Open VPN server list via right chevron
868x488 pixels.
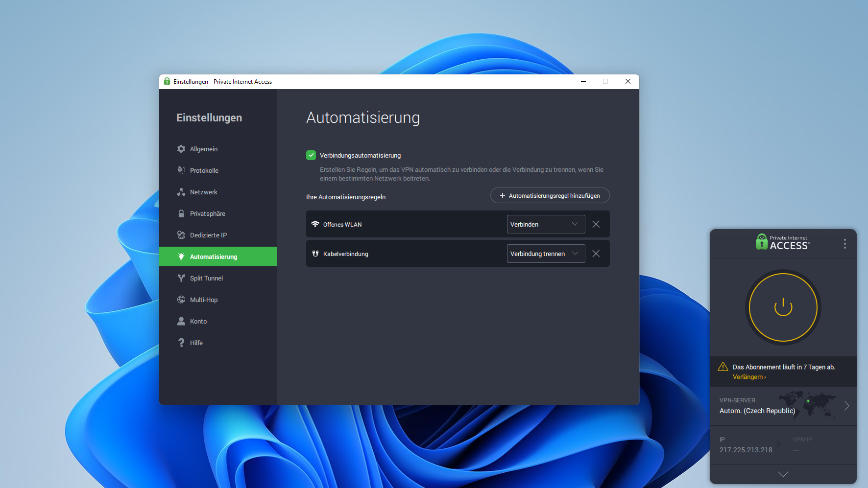coord(847,406)
